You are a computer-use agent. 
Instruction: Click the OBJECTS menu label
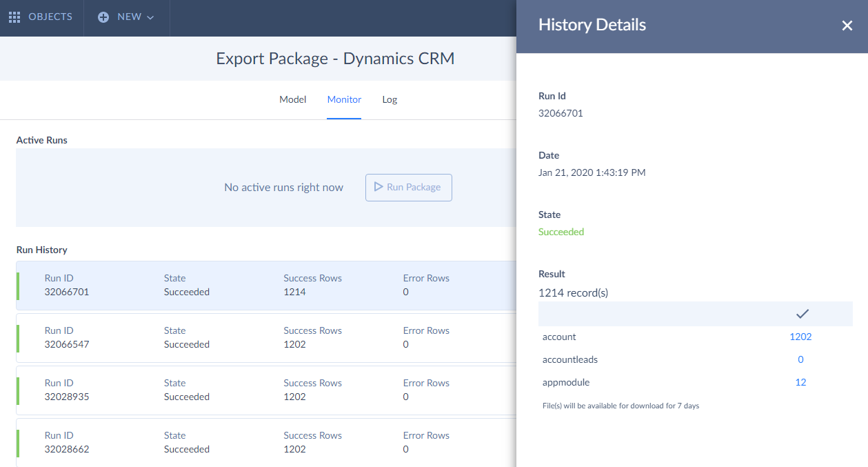click(50, 17)
